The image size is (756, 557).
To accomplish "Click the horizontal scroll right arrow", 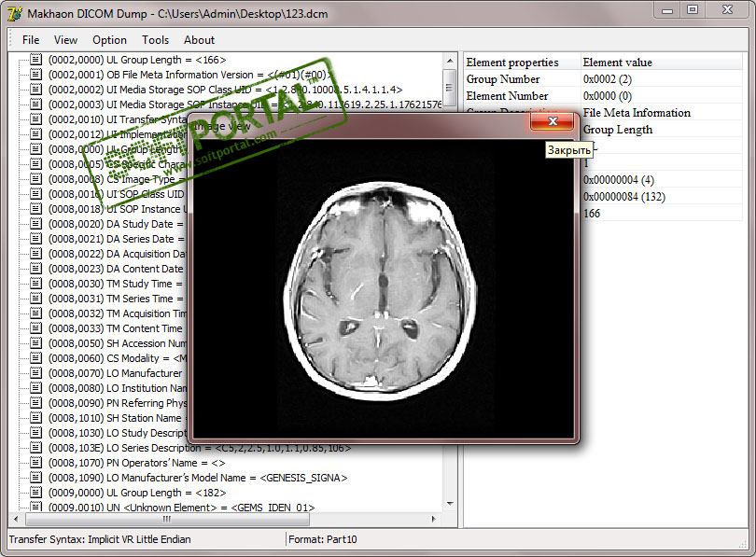I will click(433, 519).
